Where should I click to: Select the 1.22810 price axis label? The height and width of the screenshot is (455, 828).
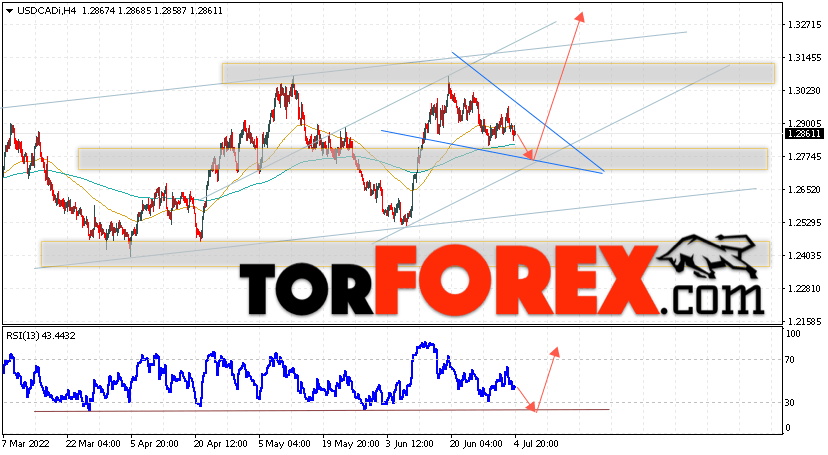(805, 289)
